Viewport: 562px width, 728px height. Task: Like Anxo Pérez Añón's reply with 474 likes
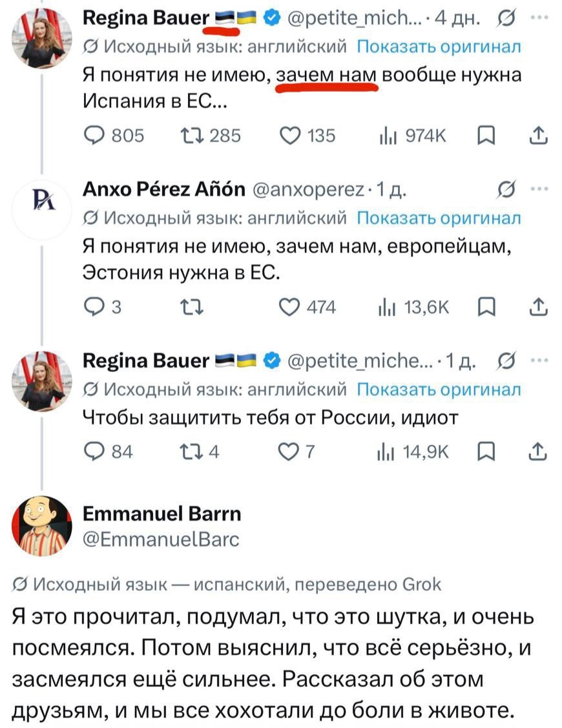pos(307,307)
